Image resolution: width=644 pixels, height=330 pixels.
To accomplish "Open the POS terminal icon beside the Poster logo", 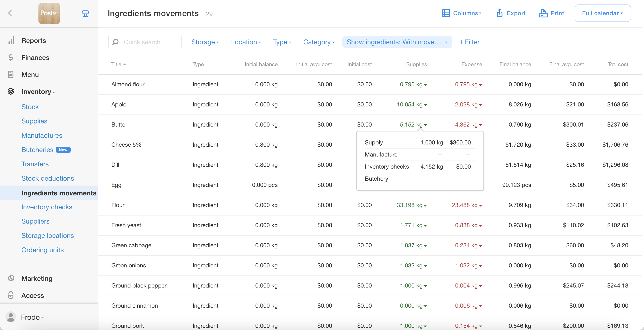I will click(x=85, y=13).
